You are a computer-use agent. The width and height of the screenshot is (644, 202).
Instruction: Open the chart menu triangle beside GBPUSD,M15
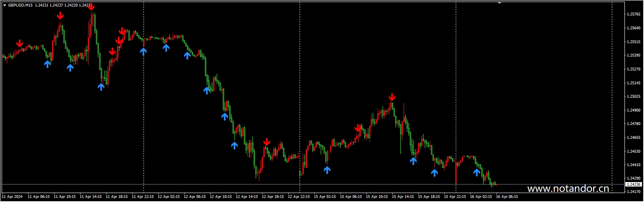coord(4,5)
